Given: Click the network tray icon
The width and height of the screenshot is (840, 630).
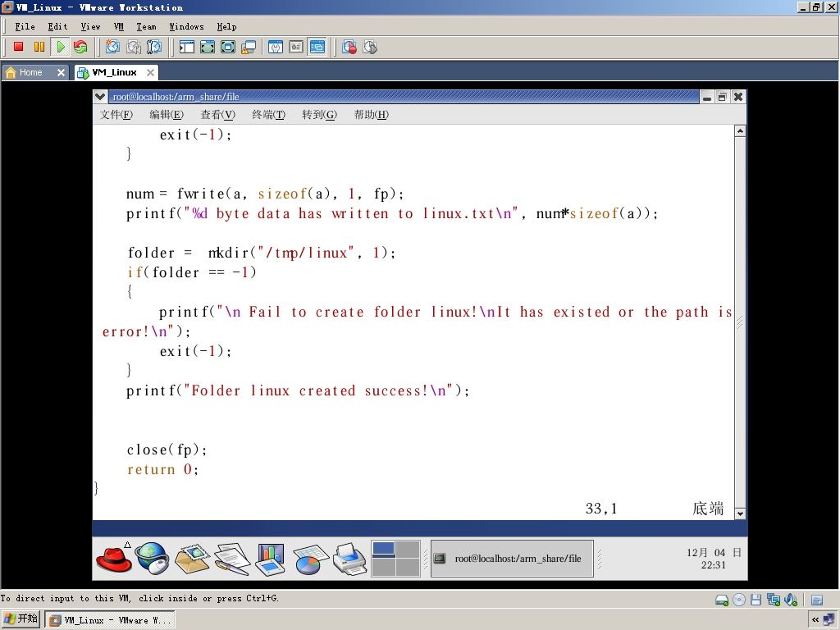Looking at the screenshot, I should click(x=829, y=620).
